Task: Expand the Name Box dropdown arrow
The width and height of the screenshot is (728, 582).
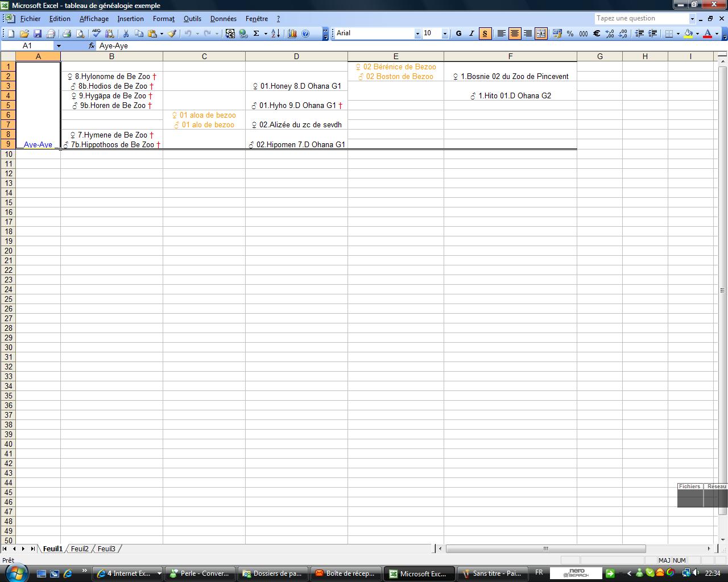Action: (58, 45)
